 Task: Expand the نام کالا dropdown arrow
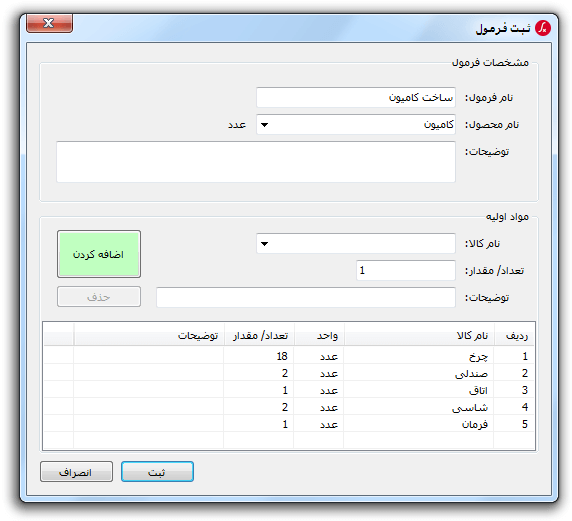264,244
